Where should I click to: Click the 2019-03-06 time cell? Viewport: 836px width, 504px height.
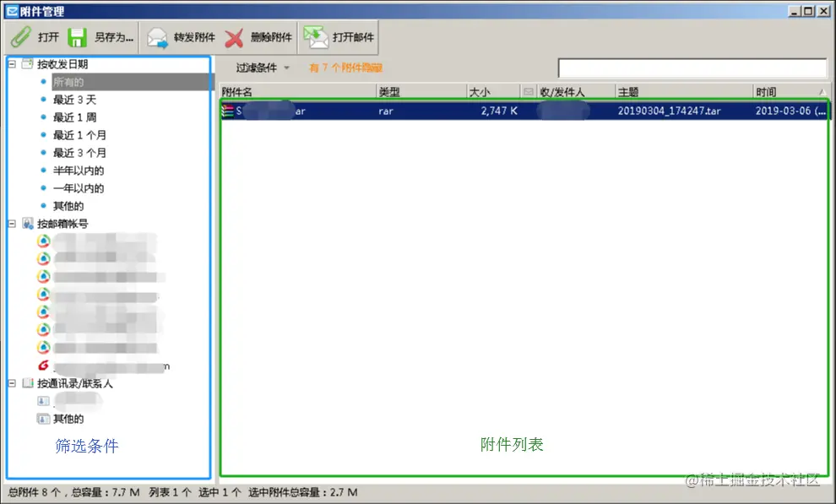coord(790,111)
